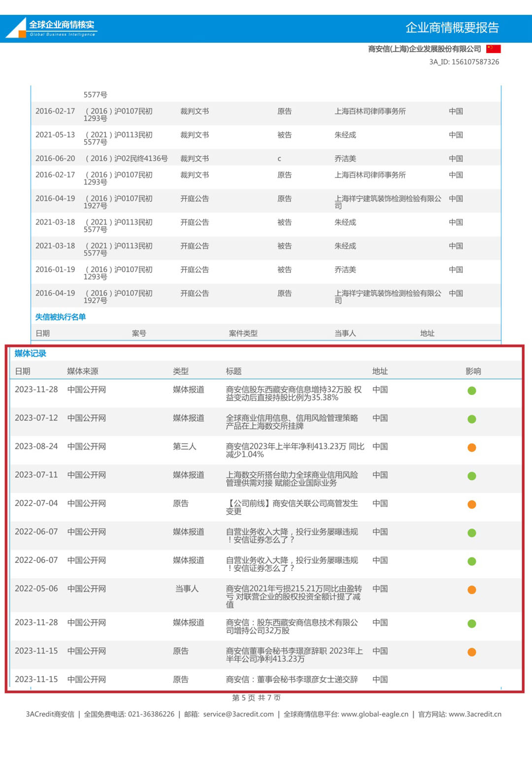Viewport: 532px width, 766px height.
Task: Click 原告 in the 2022-07-04 media row
Action: coord(181,503)
